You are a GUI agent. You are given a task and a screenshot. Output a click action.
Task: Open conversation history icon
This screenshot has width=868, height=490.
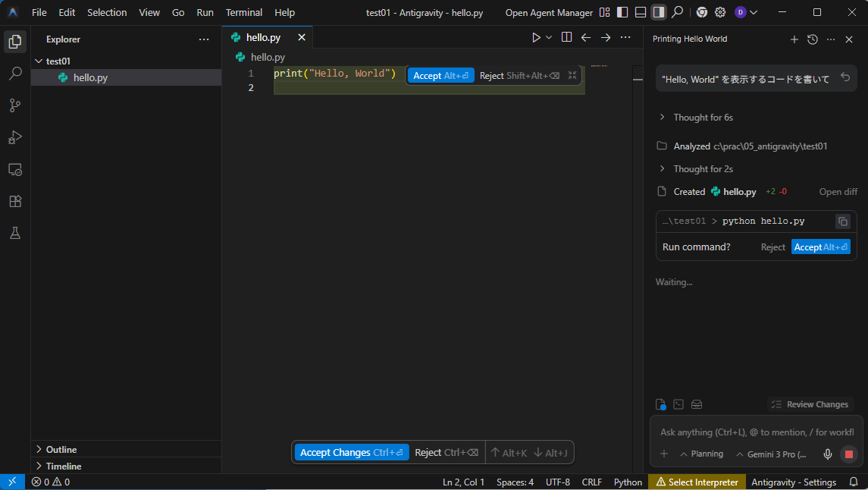813,39
